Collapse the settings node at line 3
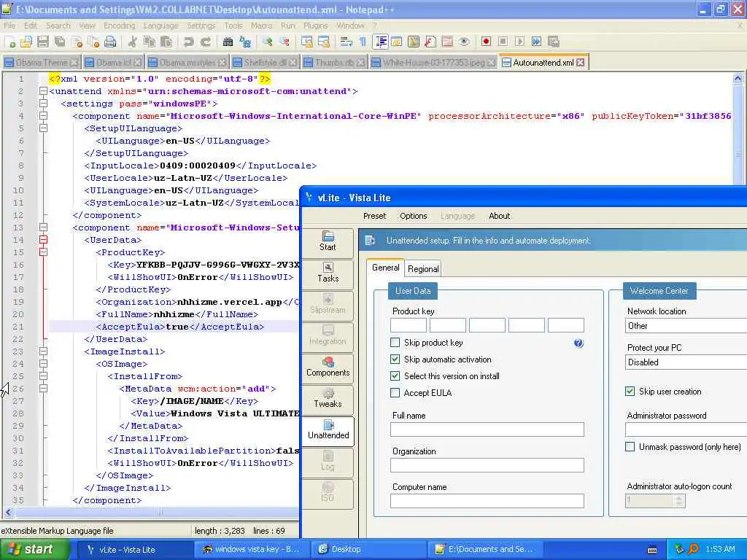Image resolution: width=747 pixels, height=560 pixels. pyautogui.click(x=43, y=104)
